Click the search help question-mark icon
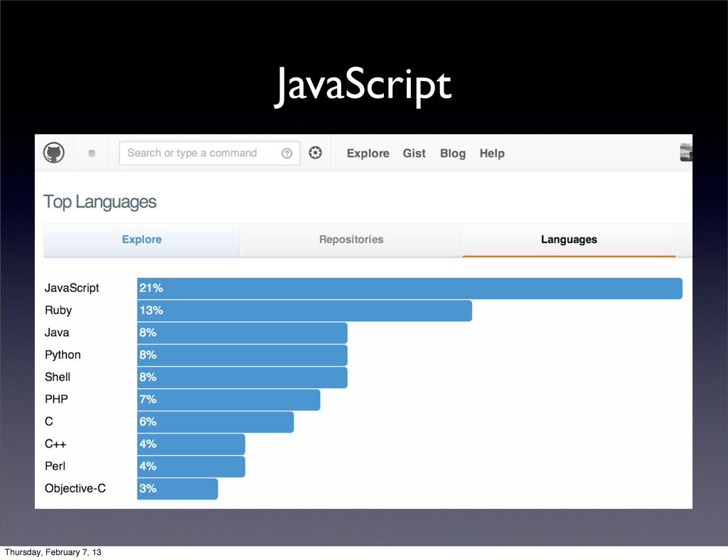The width and height of the screenshot is (728, 560). pyautogui.click(x=287, y=153)
